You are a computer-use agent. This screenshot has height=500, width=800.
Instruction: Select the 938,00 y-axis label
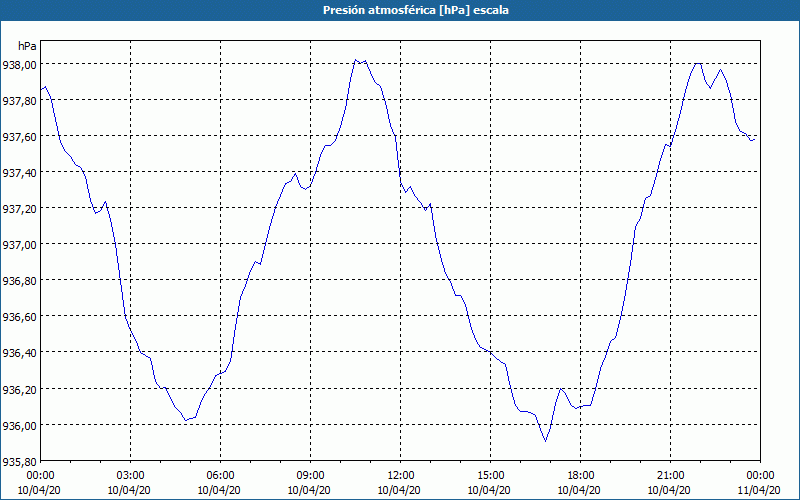[x=19, y=64]
